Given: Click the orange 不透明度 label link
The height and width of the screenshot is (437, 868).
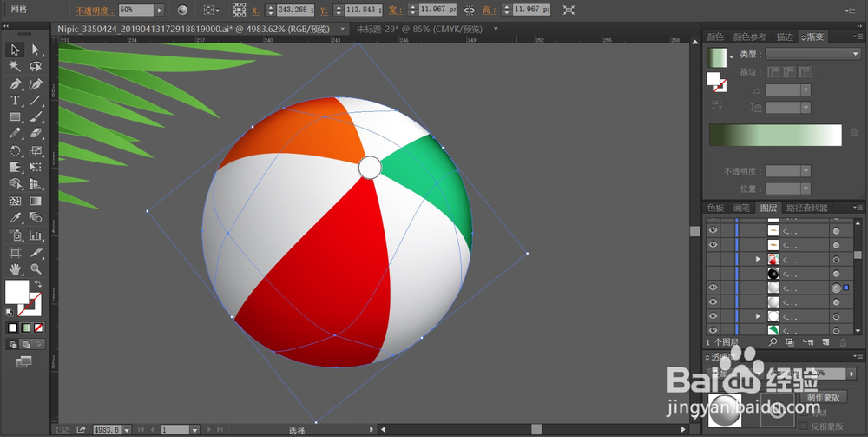Looking at the screenshot, I should [x=95, y=10].
